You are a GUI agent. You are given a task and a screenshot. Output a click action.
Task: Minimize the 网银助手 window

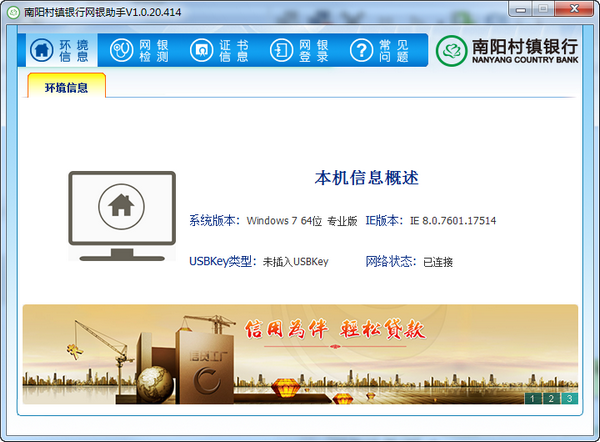(x=518, y=9)
